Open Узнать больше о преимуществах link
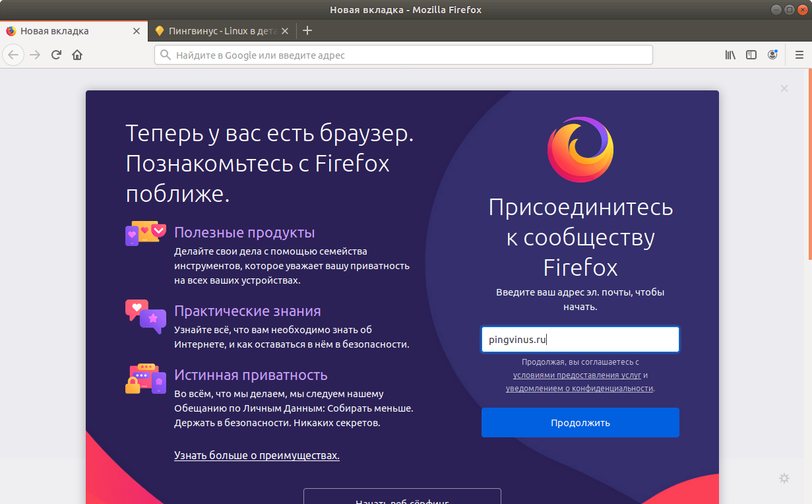This screenshot has height=504, width=812. tap(257, 455)
